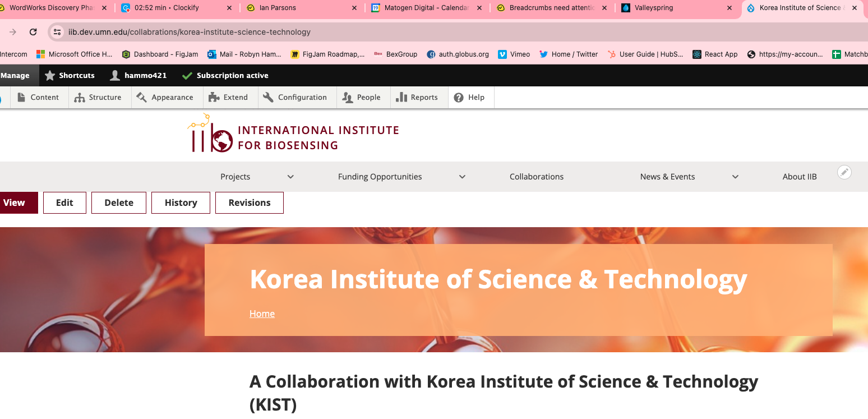
Task: Close the Clockify browser tab
Action: (229, 8)
